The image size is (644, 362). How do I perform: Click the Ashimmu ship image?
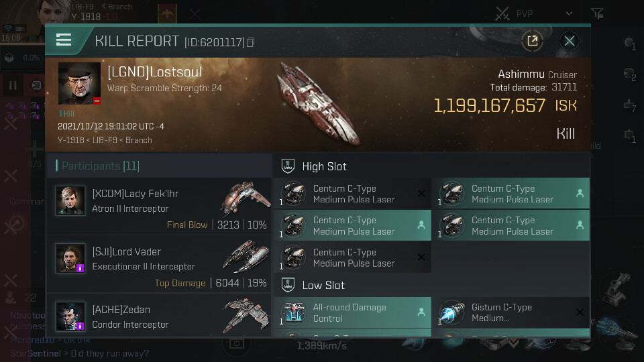(x=318, y=103)
